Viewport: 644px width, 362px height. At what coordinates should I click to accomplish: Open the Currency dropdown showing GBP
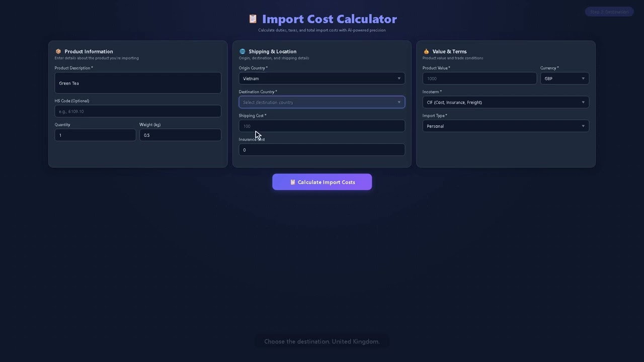(565, 78)
